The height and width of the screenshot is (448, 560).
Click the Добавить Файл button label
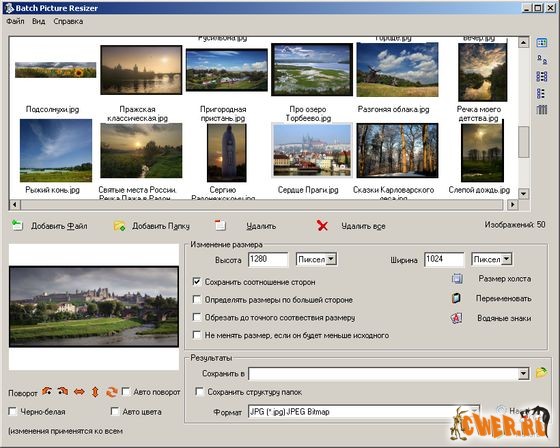59,226
